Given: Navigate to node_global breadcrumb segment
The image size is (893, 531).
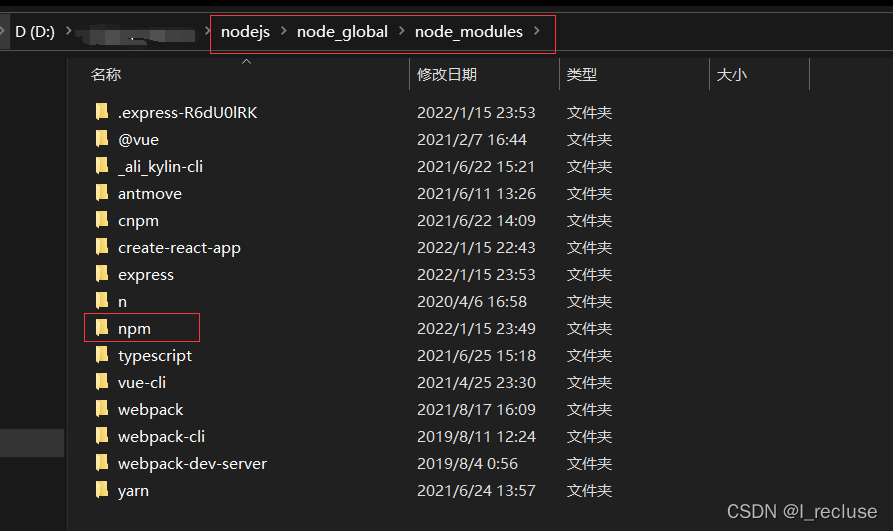Looking at the screenshot, I should (342, 32).
